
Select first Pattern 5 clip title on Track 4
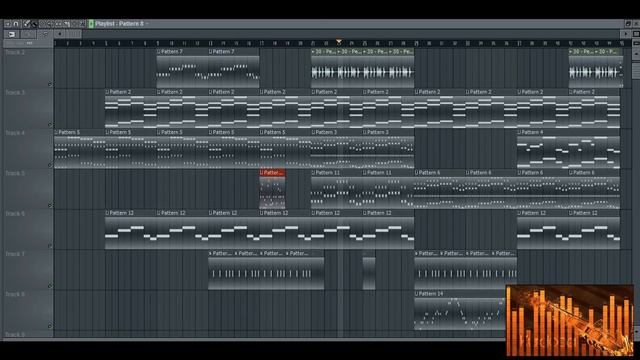pos(69,133)
